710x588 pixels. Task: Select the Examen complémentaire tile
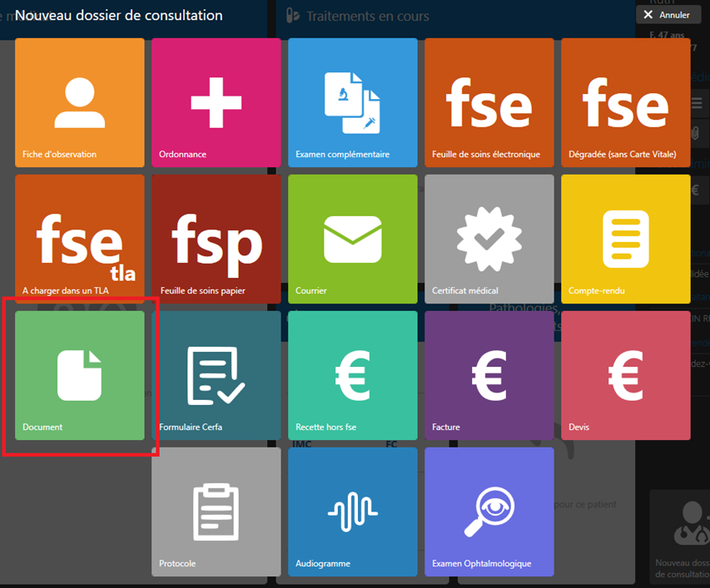click(353, 102)
